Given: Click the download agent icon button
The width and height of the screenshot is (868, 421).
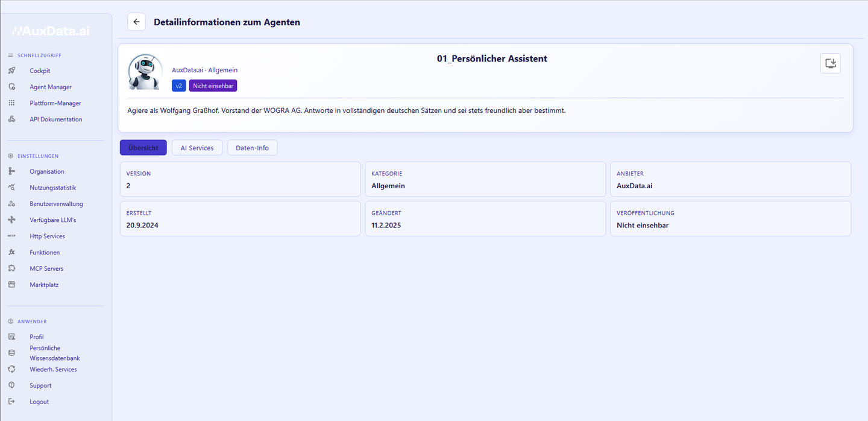Looking at the screenshot, I should (x=831, y=63).
